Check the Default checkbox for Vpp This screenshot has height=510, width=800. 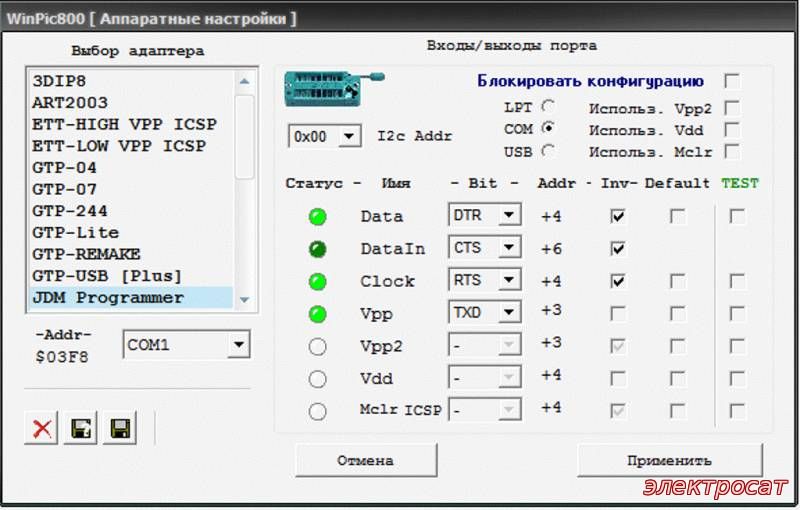coord(678,314)
